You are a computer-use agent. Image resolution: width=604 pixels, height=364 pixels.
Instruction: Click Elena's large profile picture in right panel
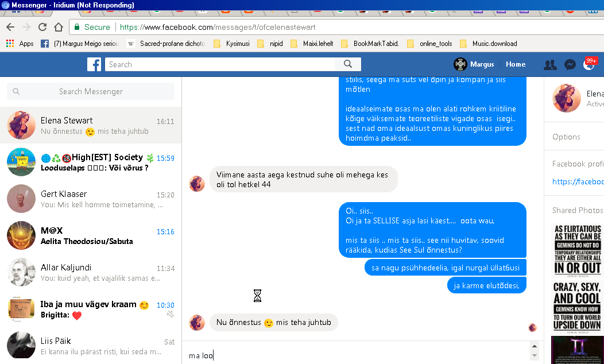click(x=566, y=98)
